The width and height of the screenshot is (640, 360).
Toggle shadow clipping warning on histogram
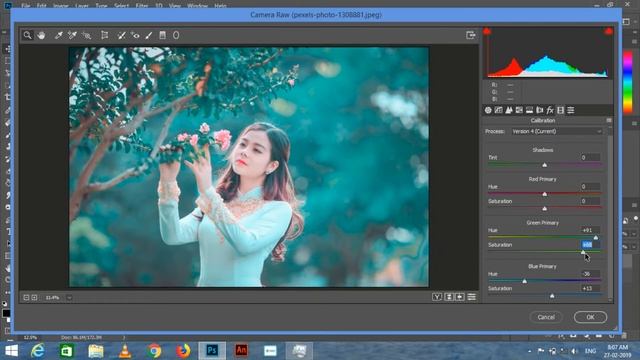[487, 31]
